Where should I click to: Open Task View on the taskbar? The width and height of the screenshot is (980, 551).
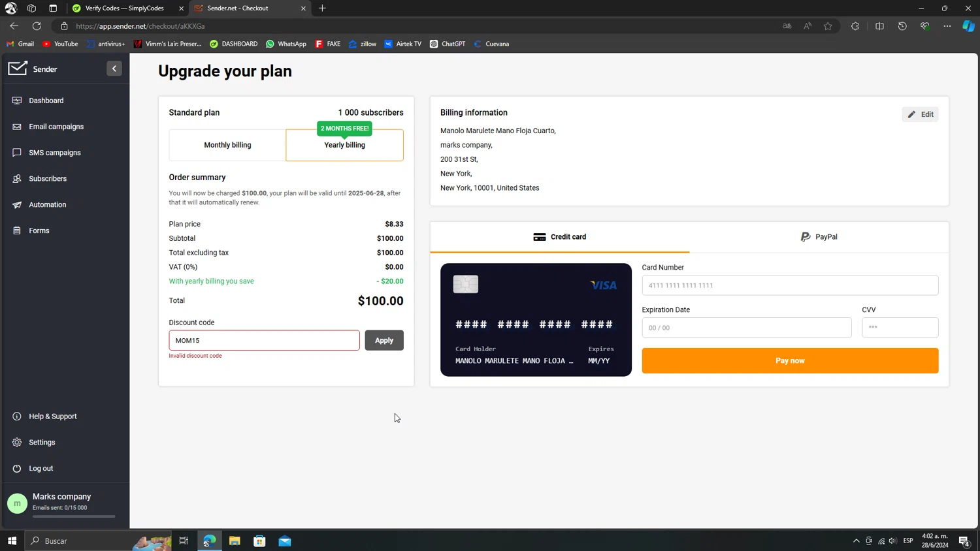coord(184,541)
